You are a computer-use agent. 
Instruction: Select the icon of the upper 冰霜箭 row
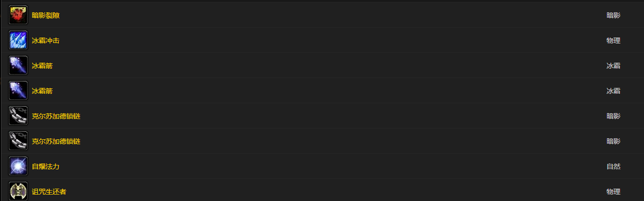[18, 66]
